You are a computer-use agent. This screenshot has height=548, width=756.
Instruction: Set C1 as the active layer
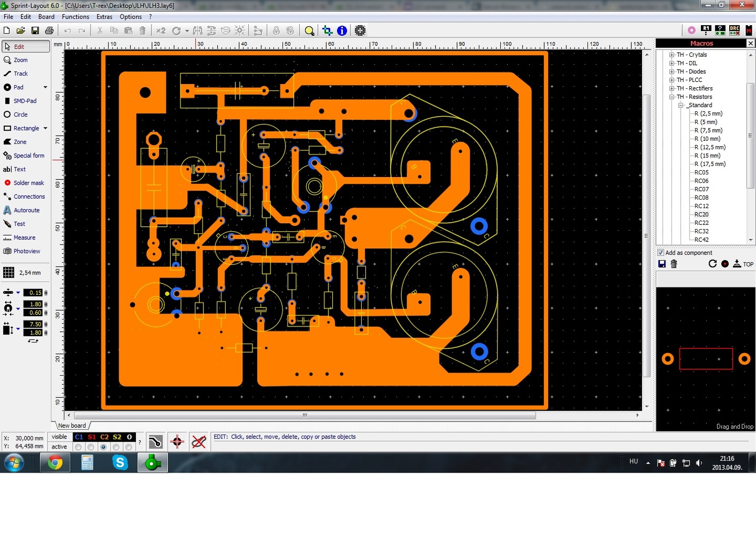tap(78, 447)
